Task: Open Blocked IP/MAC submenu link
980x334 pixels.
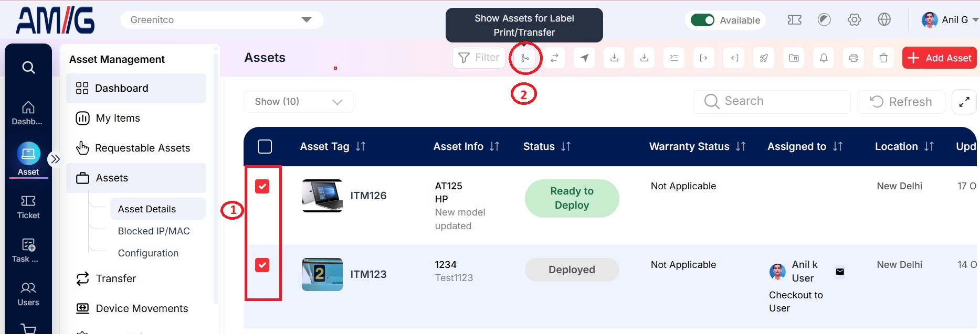Action: [154, 231]
